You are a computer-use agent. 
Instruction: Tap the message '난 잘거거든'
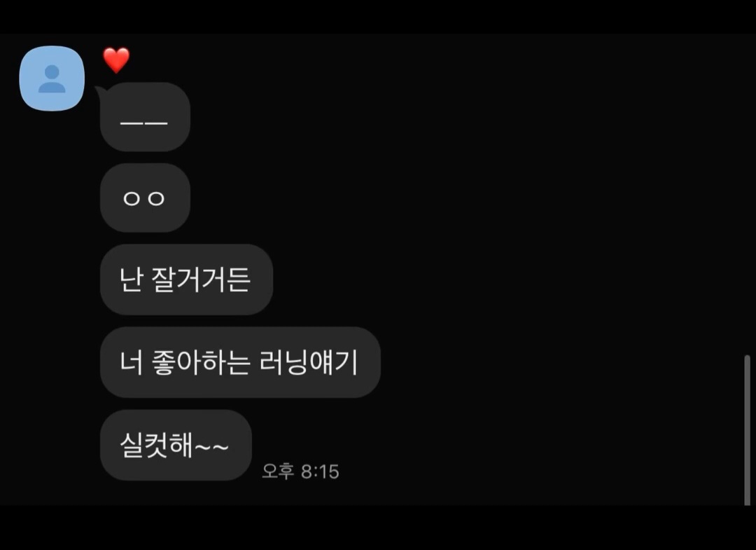point(187,280)
